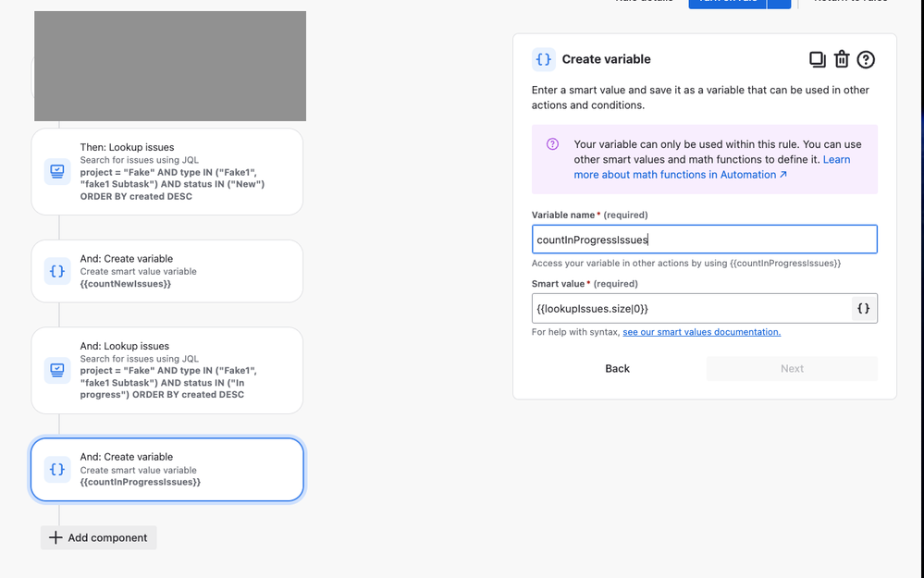Click the 'Variable name' field label

click(x=562, y=215)
